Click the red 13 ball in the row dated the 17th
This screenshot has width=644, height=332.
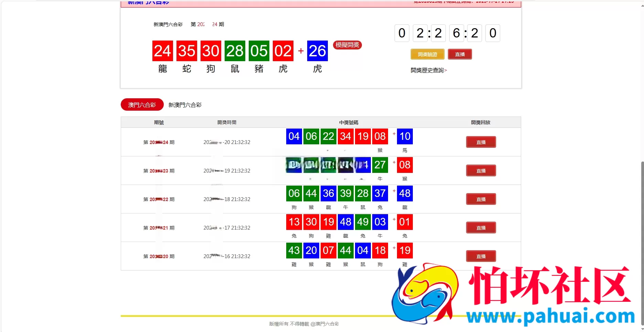click(294, 222)
